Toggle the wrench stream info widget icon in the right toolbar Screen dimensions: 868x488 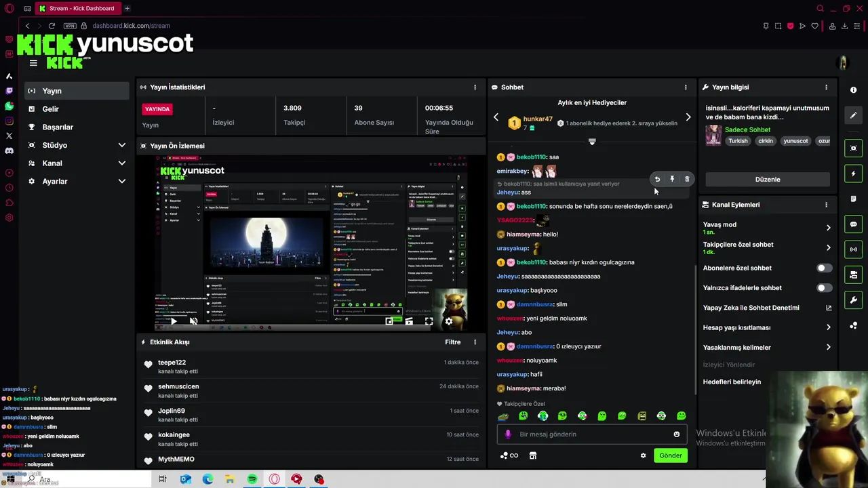(853, 300)
